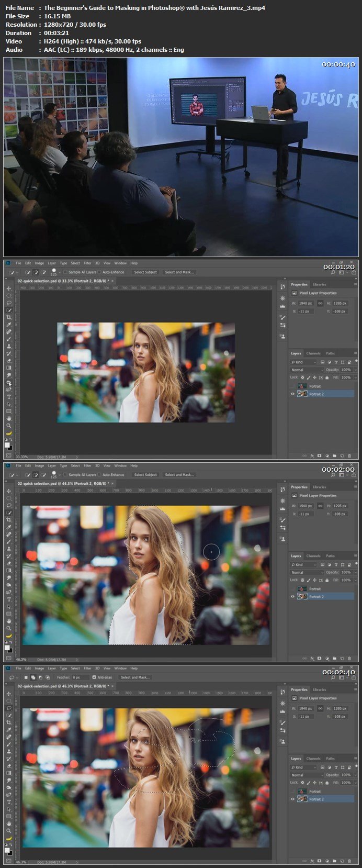Image resolution: width=362 pixels, height=868 pixels.
Task: Select the Clone Stamp tool in the 00:02:00 frame
Action: tap(8, 549)
